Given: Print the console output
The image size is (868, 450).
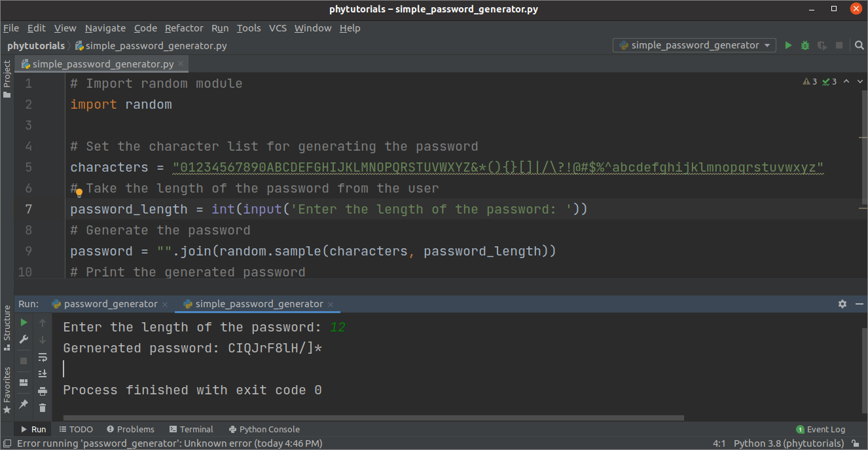Looking at the screenshot, I should (43, 390).
